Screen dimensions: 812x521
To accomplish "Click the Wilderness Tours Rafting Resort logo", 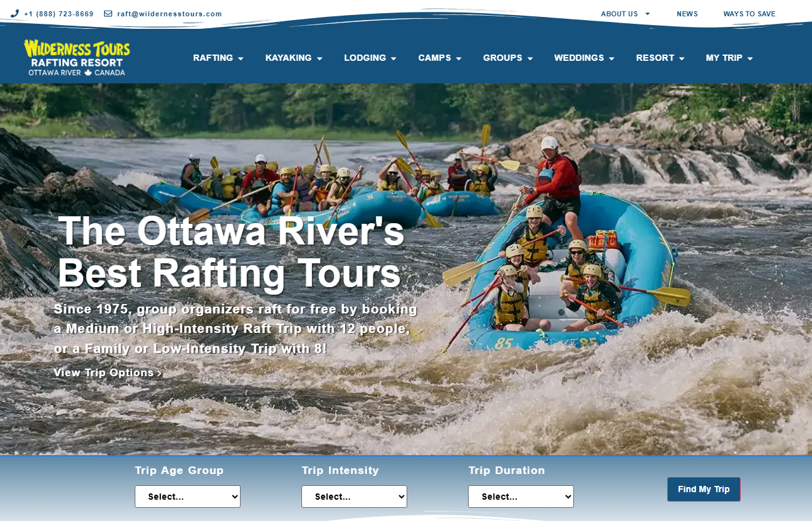I will pyautogui.click(x=77, y=58).
